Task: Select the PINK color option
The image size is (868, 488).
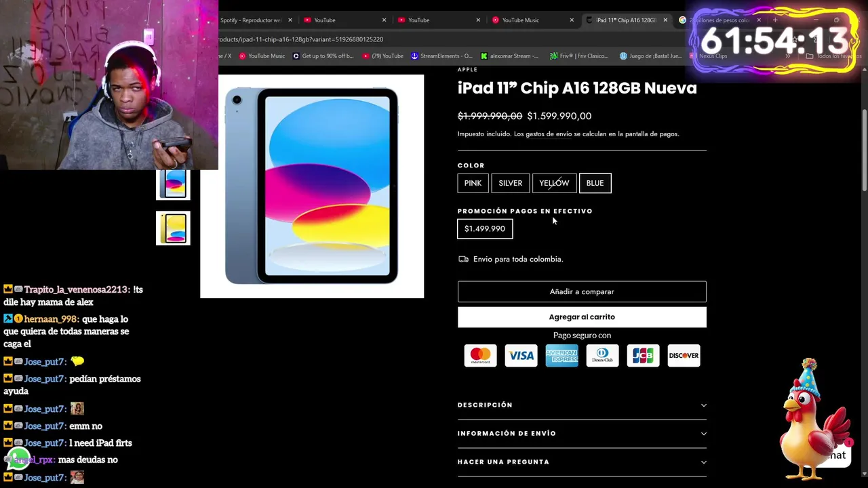Action: pyautogui.click(x=473, y=183)
